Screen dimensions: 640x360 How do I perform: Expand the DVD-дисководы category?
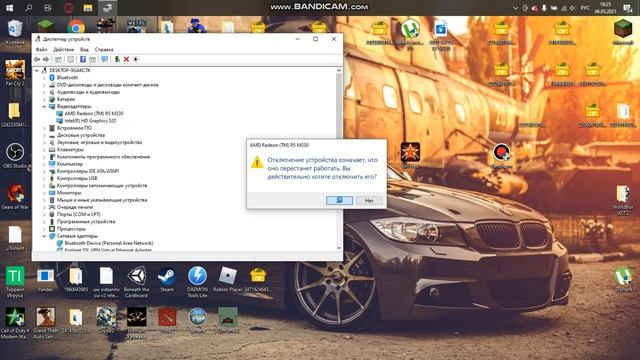coord(44,85)
